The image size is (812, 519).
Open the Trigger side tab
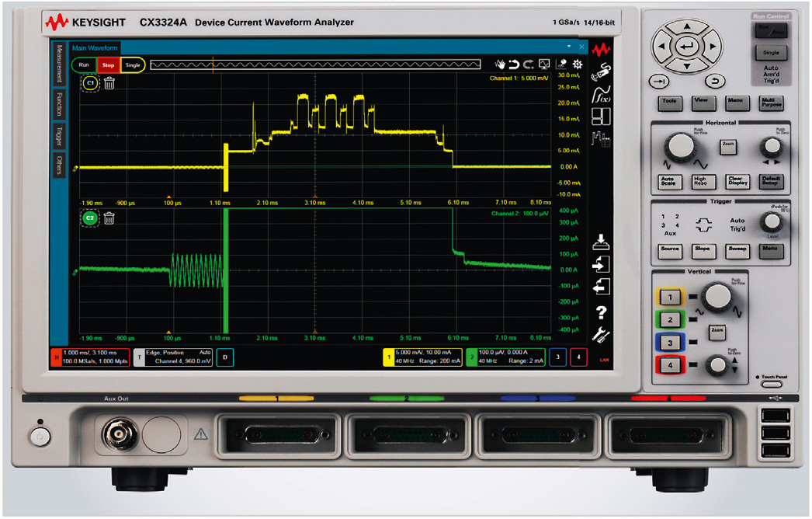(59, 136)
